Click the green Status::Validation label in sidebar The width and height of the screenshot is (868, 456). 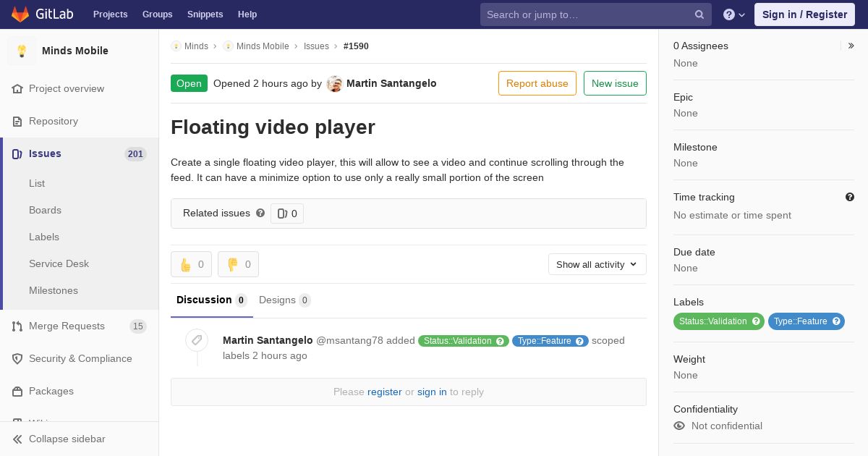click(x=713, y=321)
